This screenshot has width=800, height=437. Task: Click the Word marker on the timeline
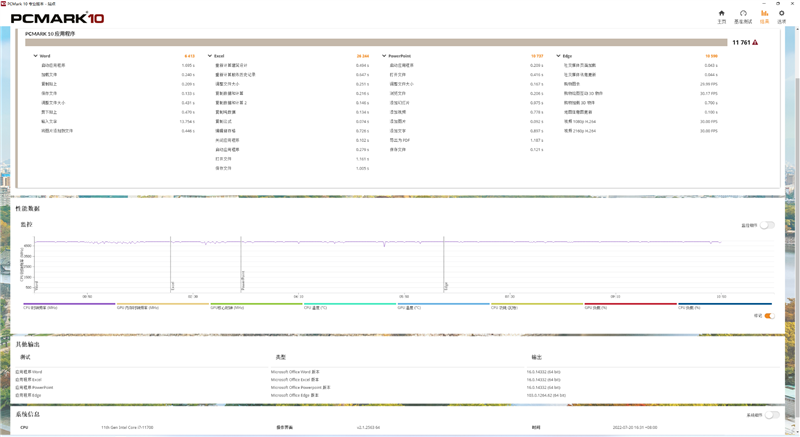pos(37,286)
